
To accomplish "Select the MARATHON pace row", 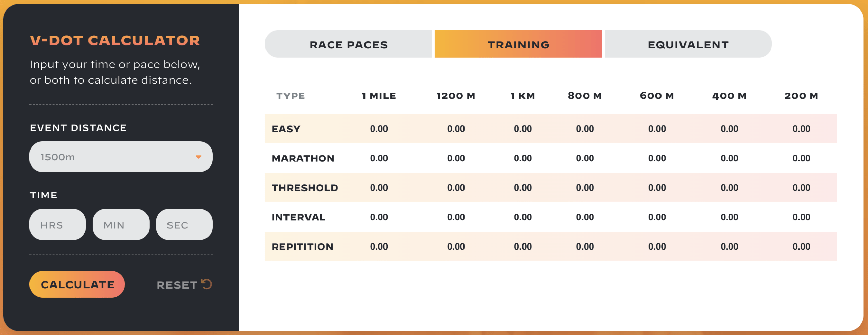I will 303,158.
